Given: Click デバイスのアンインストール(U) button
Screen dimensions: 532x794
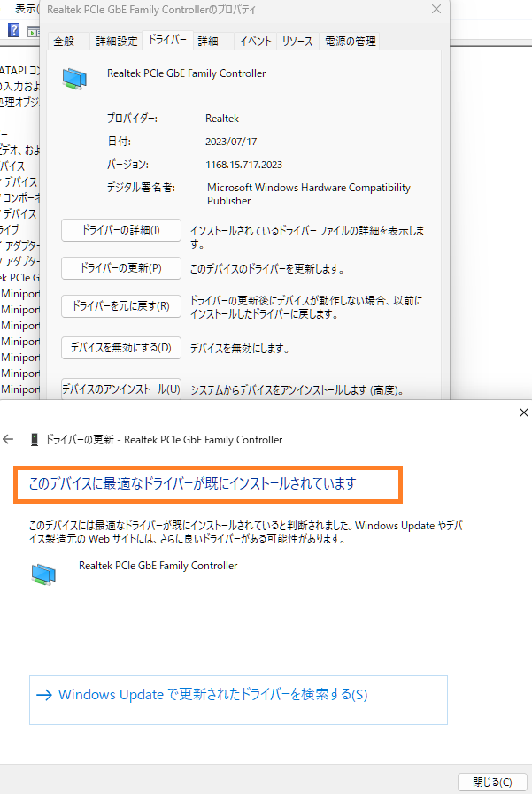Looking at the screenshot, I should [x=121, y=389].
